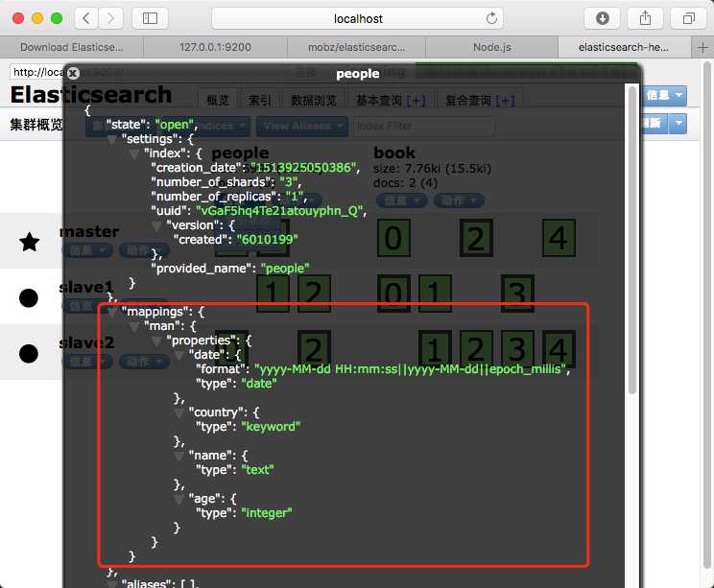Open the refresh interval dropdown arrow

coord(678,124)
